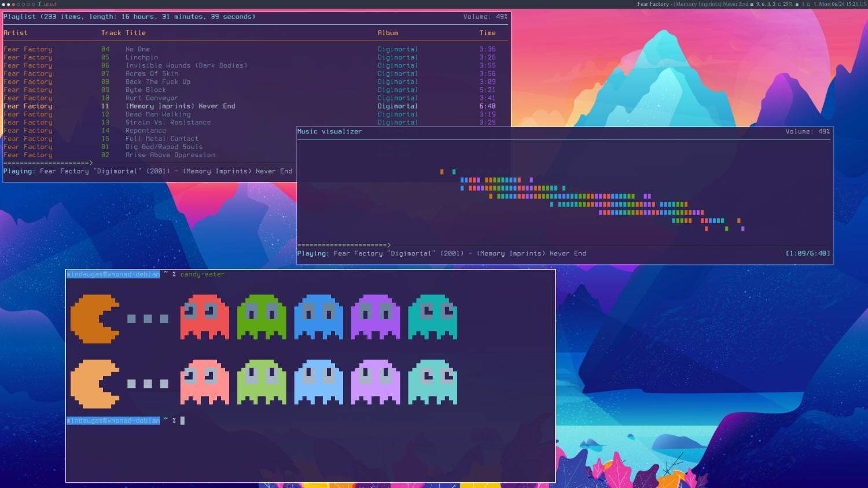Screen dimensions: 868x488
Task: Click the Time column header
Action: [x=488, y=33]
